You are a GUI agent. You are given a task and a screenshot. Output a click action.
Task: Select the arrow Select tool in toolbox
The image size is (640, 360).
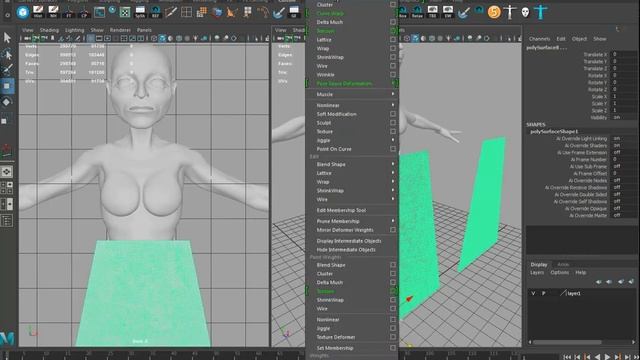pos(7,38)
